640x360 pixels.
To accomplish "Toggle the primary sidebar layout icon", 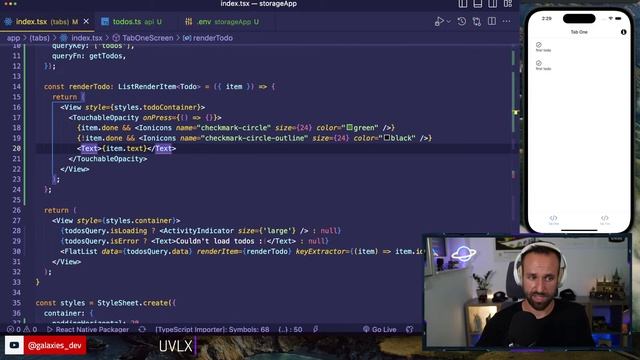I will pyautogui.click(x=462, y=4).
